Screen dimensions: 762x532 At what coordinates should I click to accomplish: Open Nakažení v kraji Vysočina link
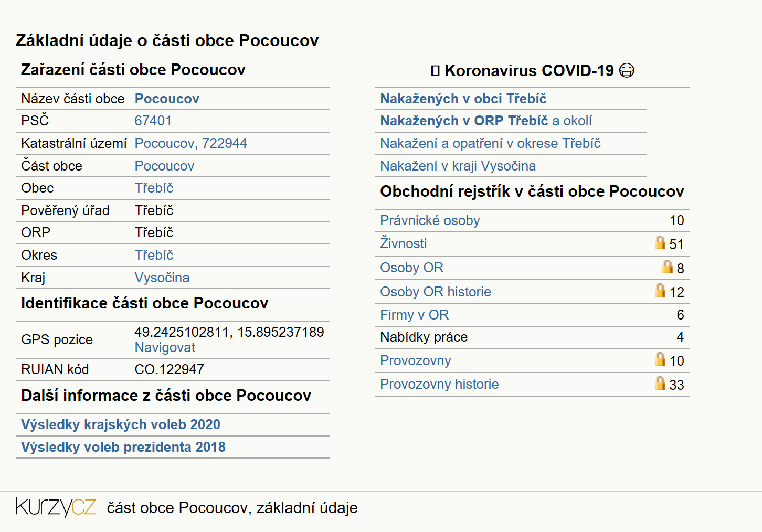(458, 166)
